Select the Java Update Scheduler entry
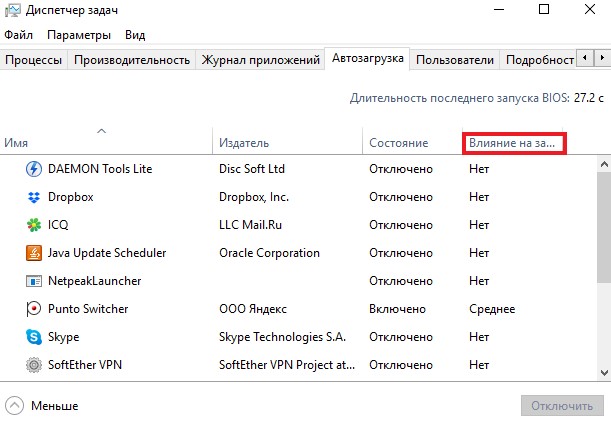This screenshot has height=429, width=611. (x=107, y=253)
